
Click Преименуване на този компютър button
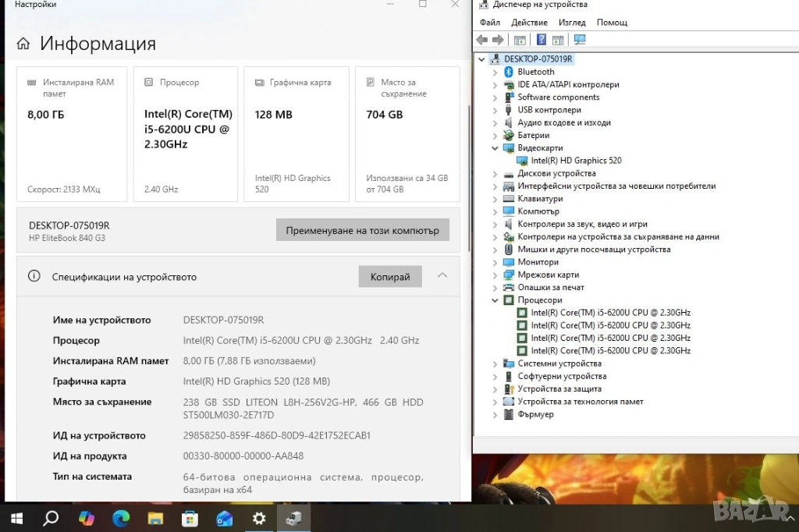(x=362, y=230)
